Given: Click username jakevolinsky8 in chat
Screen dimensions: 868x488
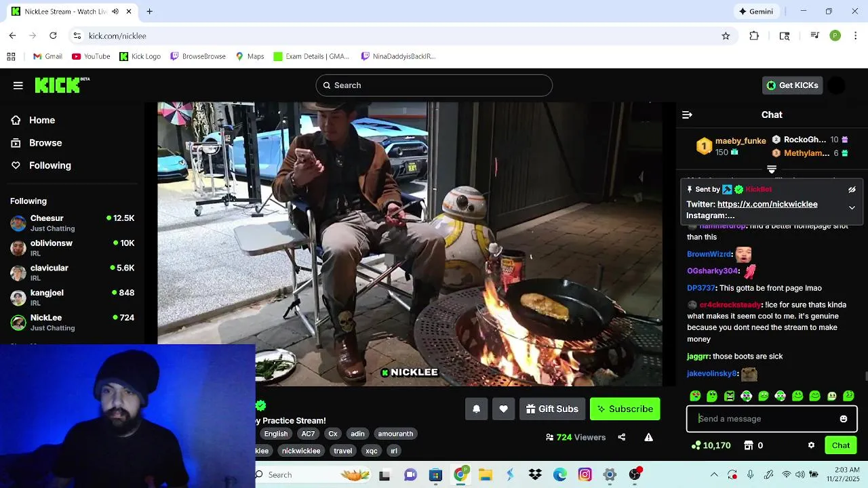Looking at the screenshot, I should (712, 373).
